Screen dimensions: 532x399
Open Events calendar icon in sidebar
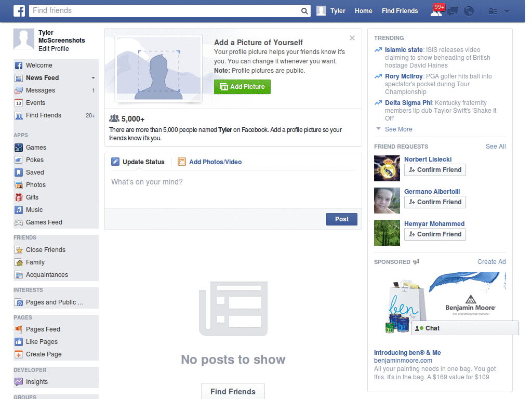pos(19,103)
